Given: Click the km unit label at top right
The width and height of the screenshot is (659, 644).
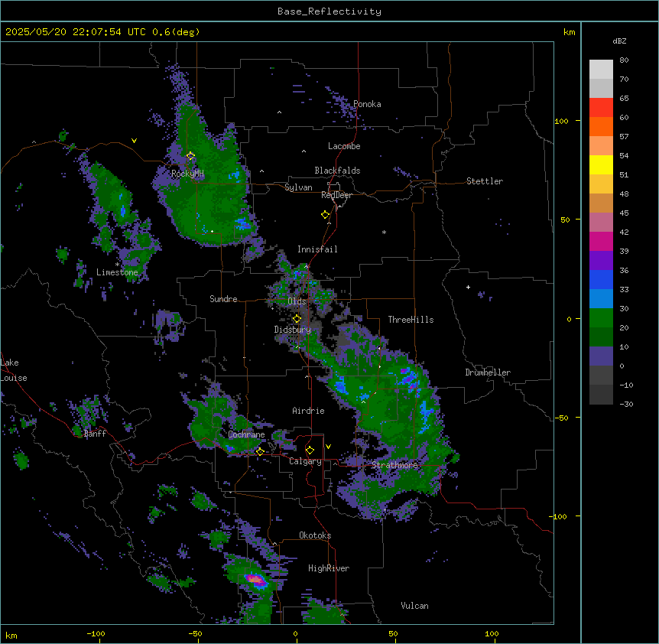Looking at the screenshot, I should [x=569, y=32].
